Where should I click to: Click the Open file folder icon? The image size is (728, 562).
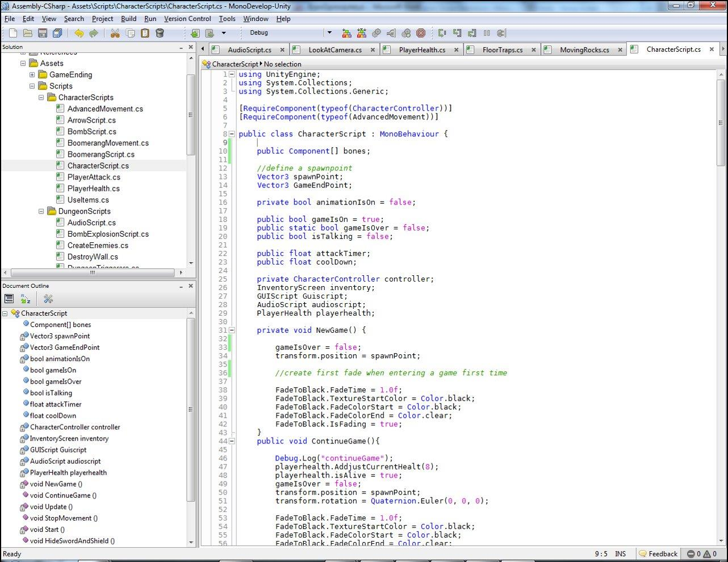[27, 33]
